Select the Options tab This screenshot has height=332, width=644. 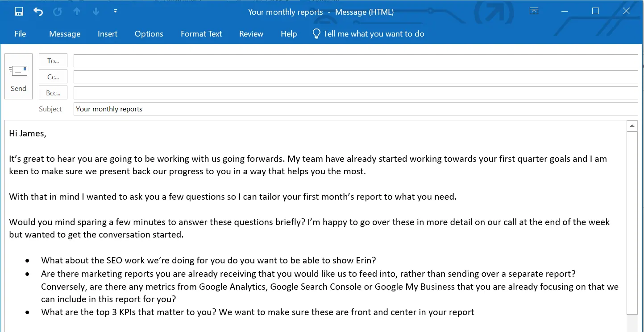point(149,33)
